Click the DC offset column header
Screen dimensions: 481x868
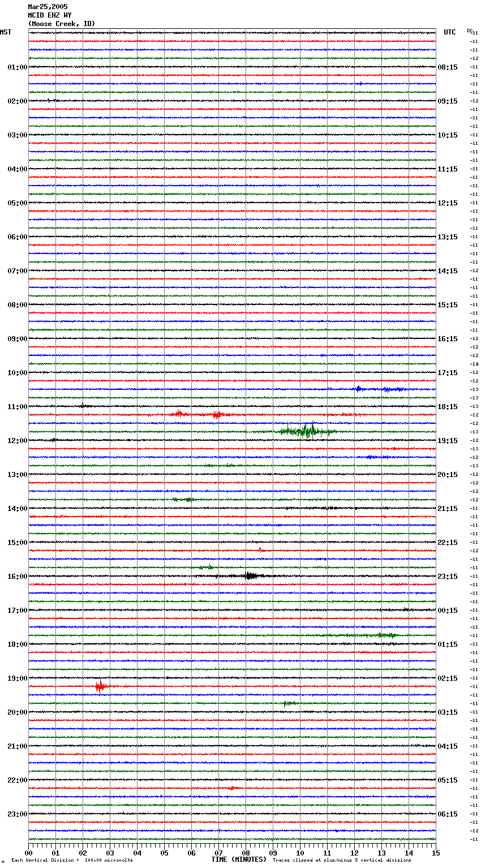pyautogui.click(x=470, y=31)
